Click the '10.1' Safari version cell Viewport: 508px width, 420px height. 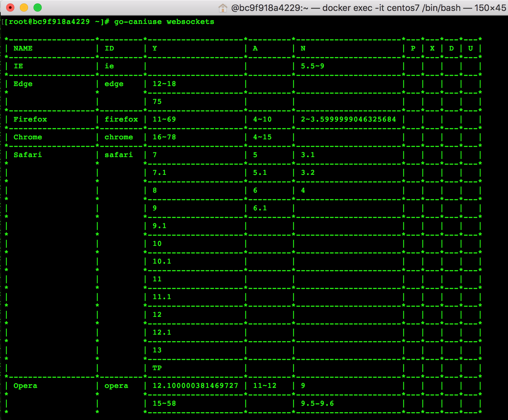tap(162, 261)
